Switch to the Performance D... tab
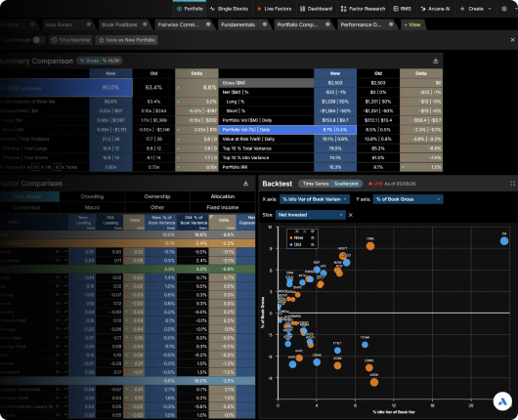This screenshot has width=518, height=420. pos(361,24)
